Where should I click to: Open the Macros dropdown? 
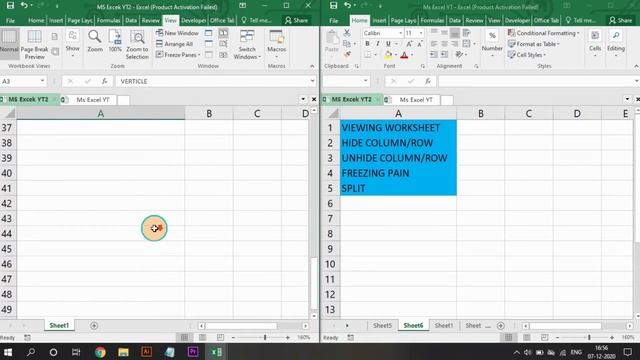coord(276,45)
